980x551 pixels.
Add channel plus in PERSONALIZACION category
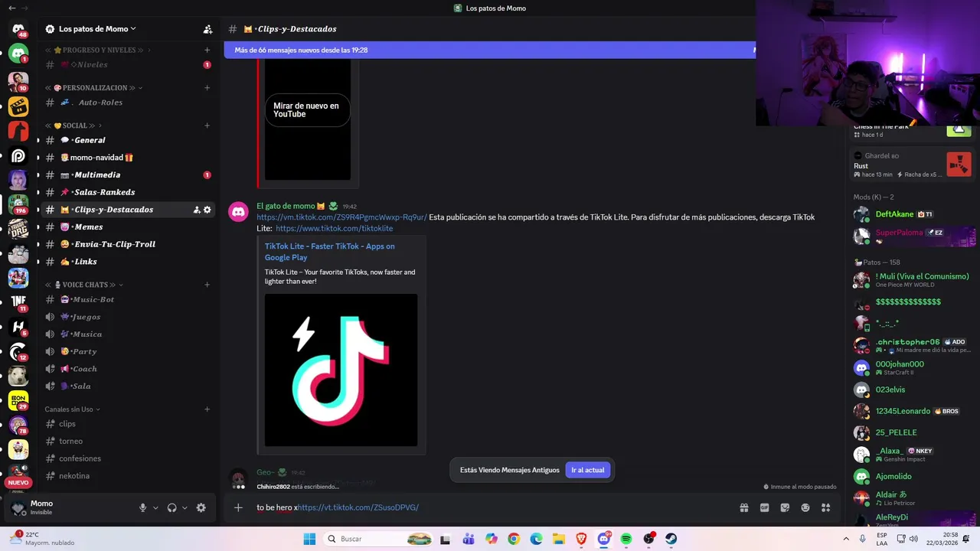(207, 87)
